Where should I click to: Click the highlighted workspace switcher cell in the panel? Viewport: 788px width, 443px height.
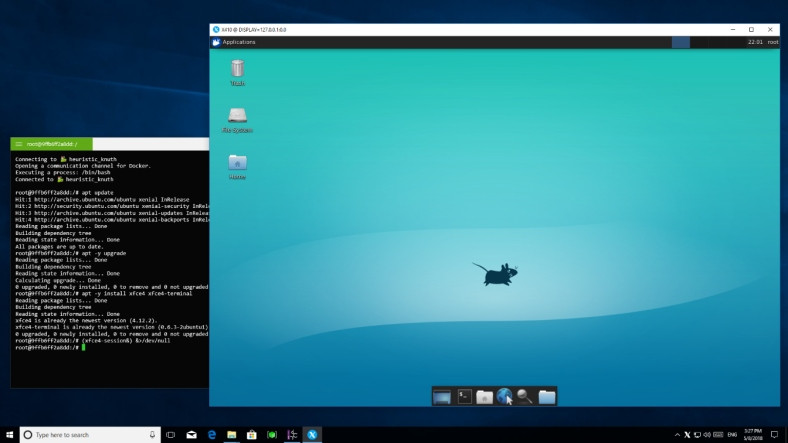pos(680,42)
